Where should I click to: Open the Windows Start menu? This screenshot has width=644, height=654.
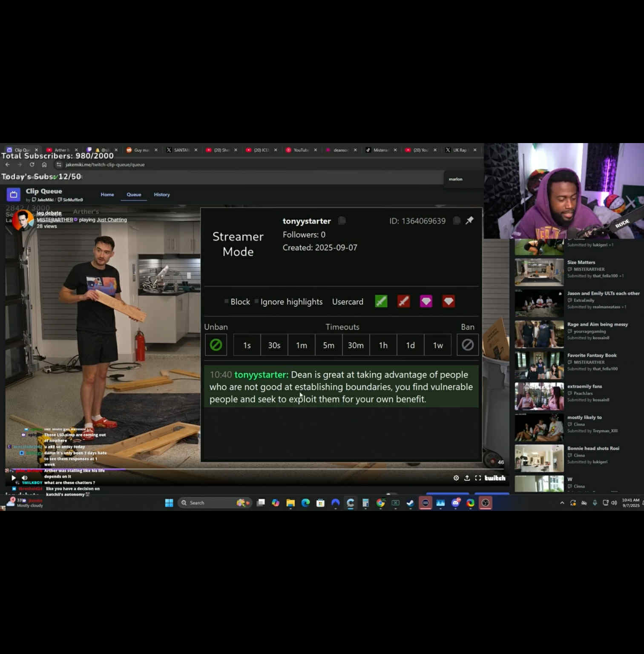click(x=169, y=503)
